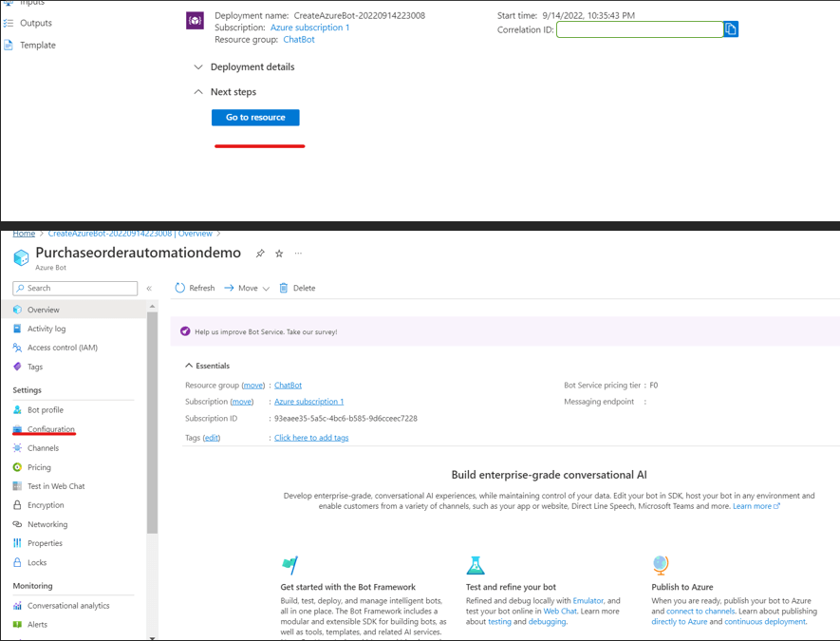
Task: Click the Alerts icon
Action: 17,625
